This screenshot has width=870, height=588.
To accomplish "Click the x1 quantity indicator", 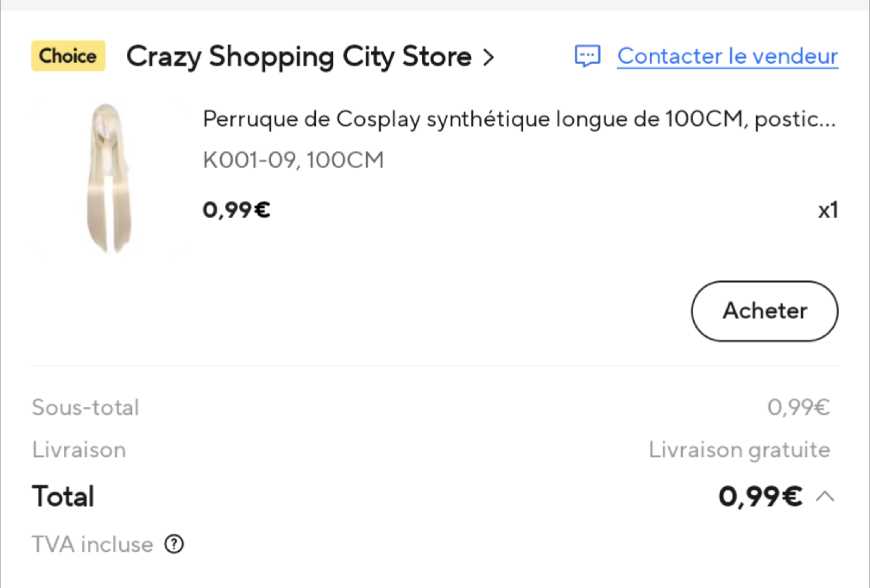I will [x=828, y=210].
